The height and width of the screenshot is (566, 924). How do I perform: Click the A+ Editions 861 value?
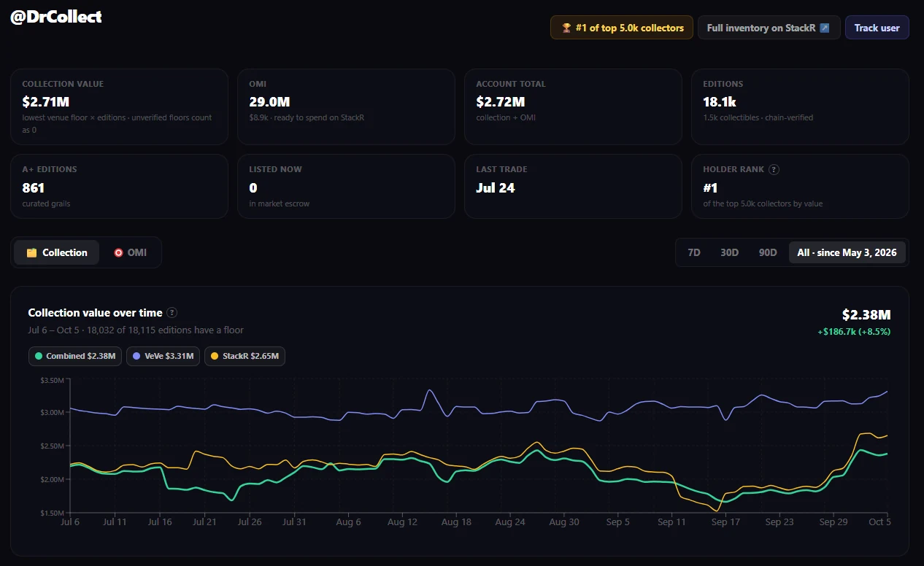pyautogui.click(x=34, y=187)
